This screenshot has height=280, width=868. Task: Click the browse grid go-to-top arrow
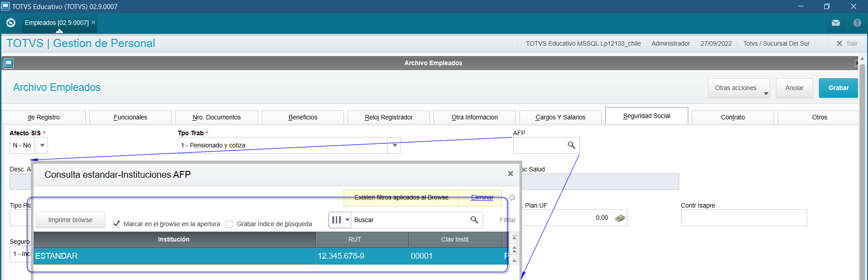point(514,237)
